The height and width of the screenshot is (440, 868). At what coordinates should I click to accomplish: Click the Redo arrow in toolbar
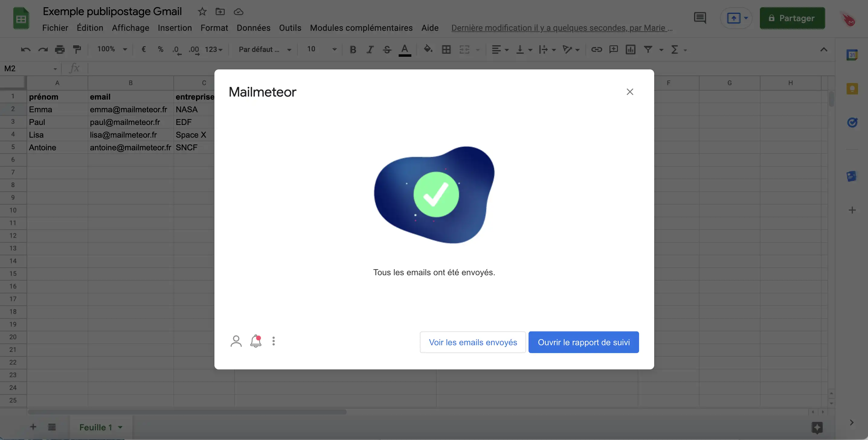point(43,49)
